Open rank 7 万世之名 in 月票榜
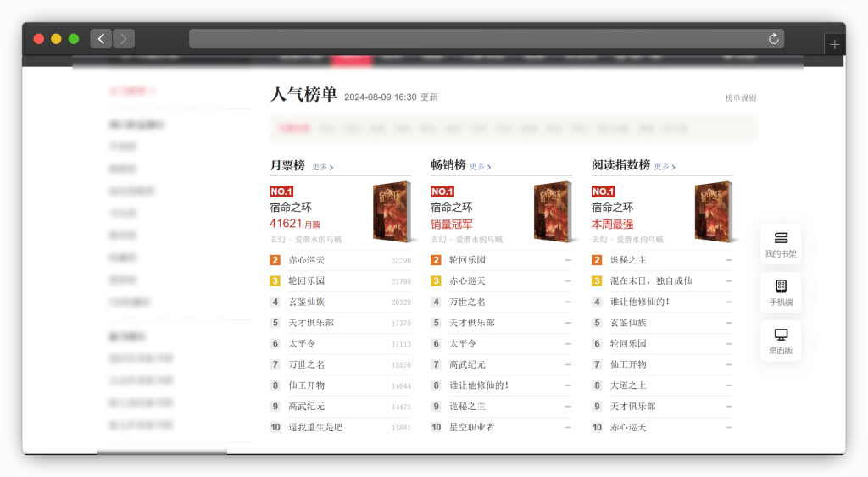 (306, 364)
